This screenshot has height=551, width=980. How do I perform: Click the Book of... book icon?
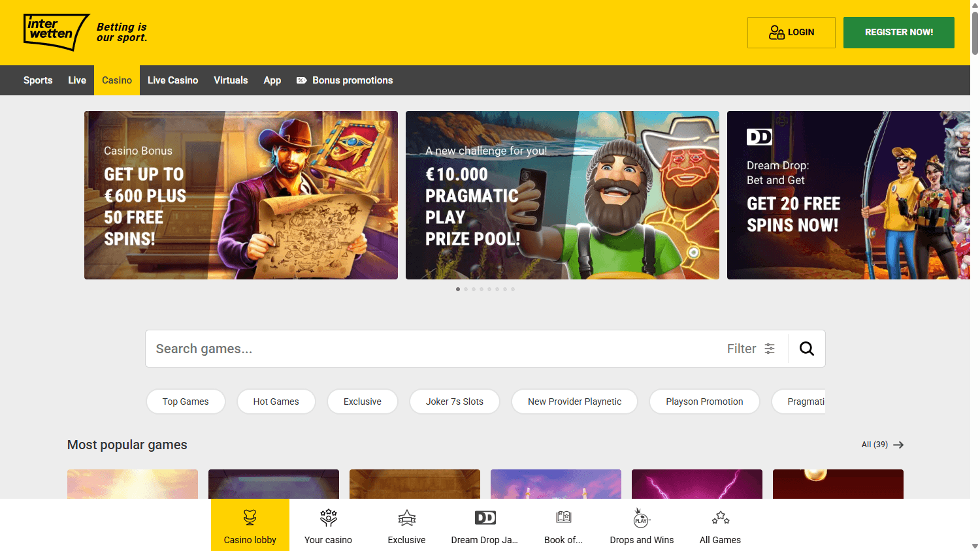coord(564,517)
